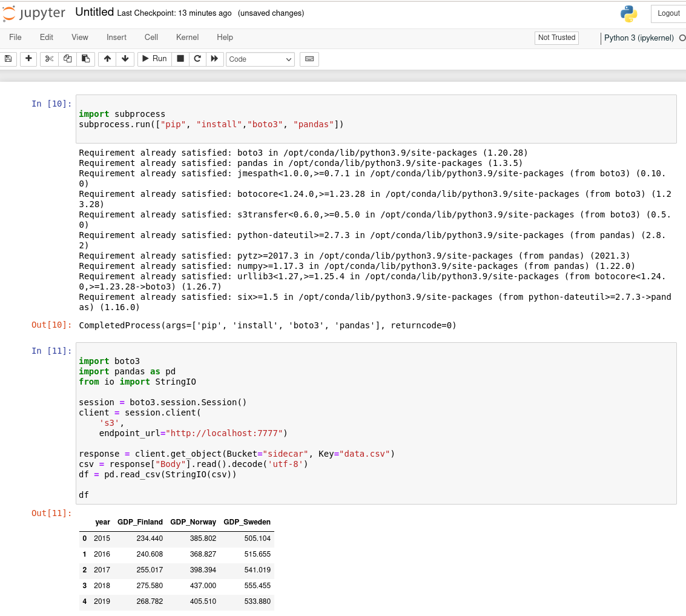
Task: Open the Kernel menu
Action: click(x=187, y=38)
